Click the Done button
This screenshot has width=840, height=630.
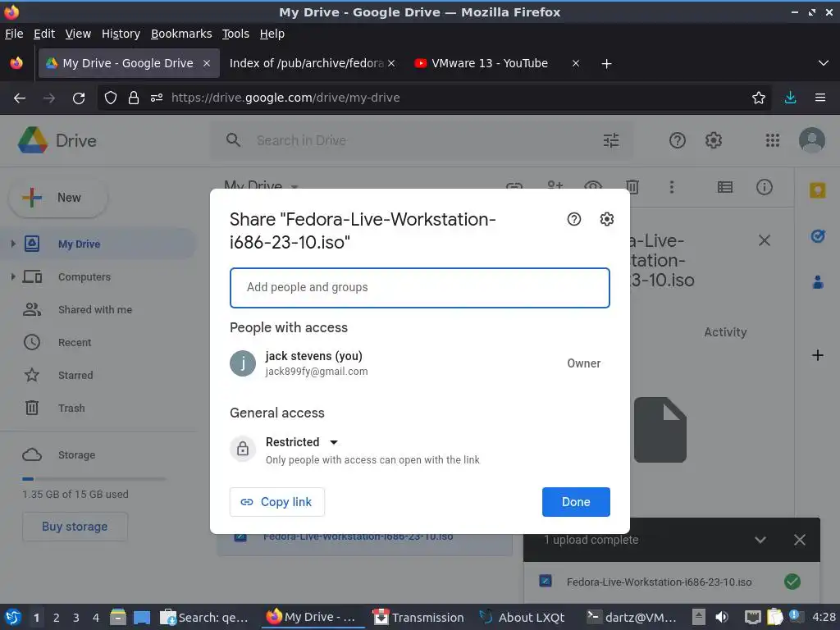tap(576, 502)
